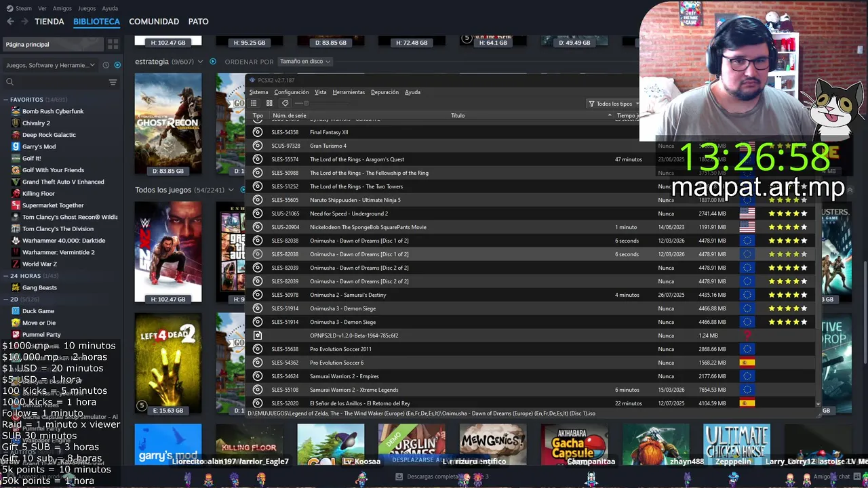Toggle play filter next to estrategia collection
Viewport: 868px width, 488px height.
212,62
